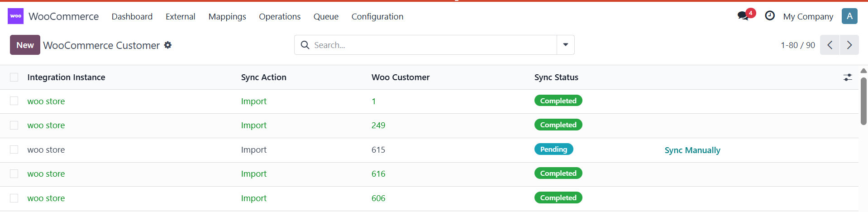
Task: Open the Dashboard menu
Action: point(132,16)
